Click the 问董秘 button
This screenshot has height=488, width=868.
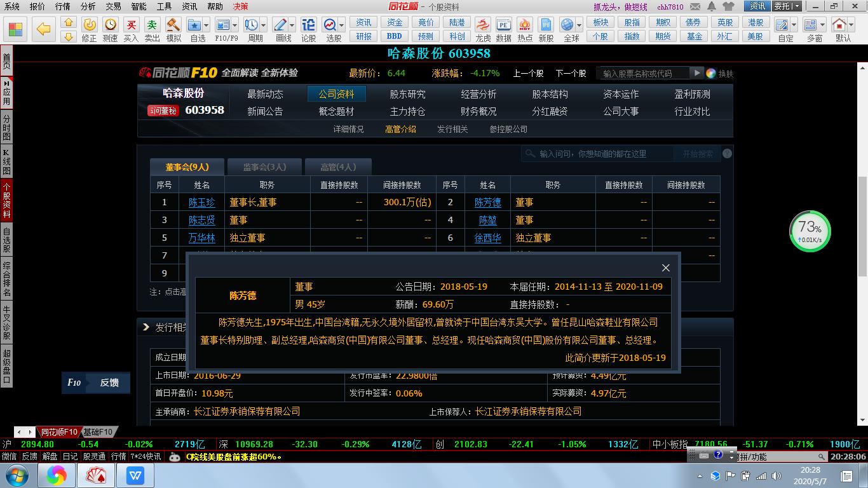point(164,111)
